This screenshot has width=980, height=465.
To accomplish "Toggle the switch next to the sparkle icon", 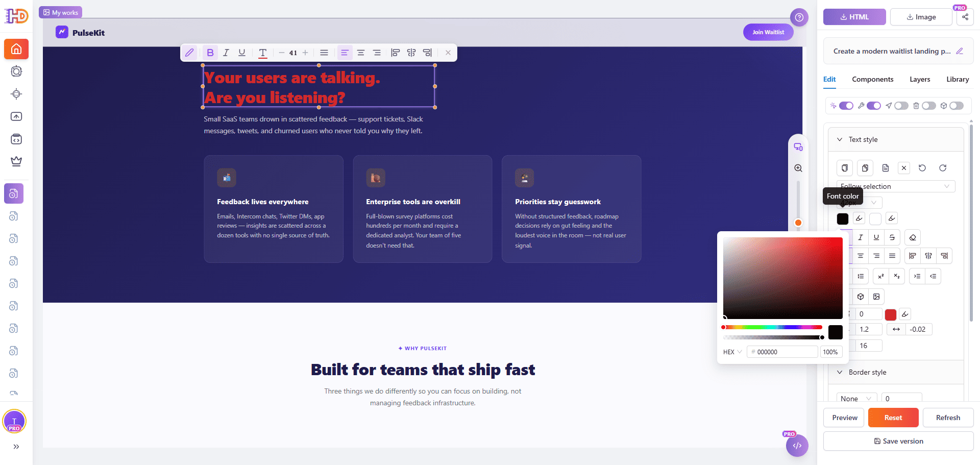I will [x=846, y=106].
